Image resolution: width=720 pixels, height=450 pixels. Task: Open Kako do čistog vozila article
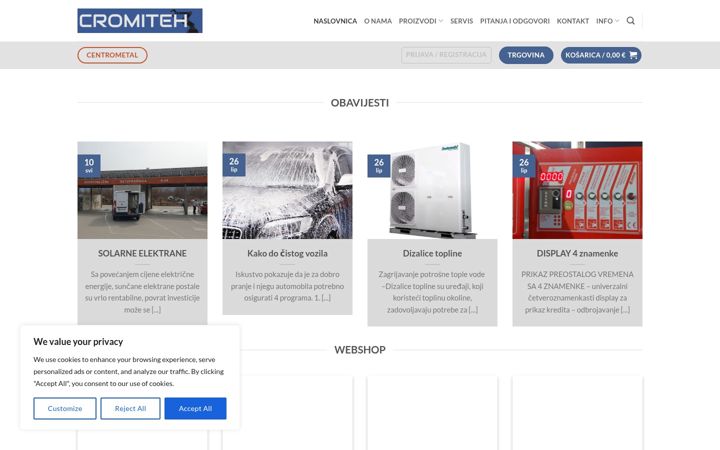pos(287,253)
